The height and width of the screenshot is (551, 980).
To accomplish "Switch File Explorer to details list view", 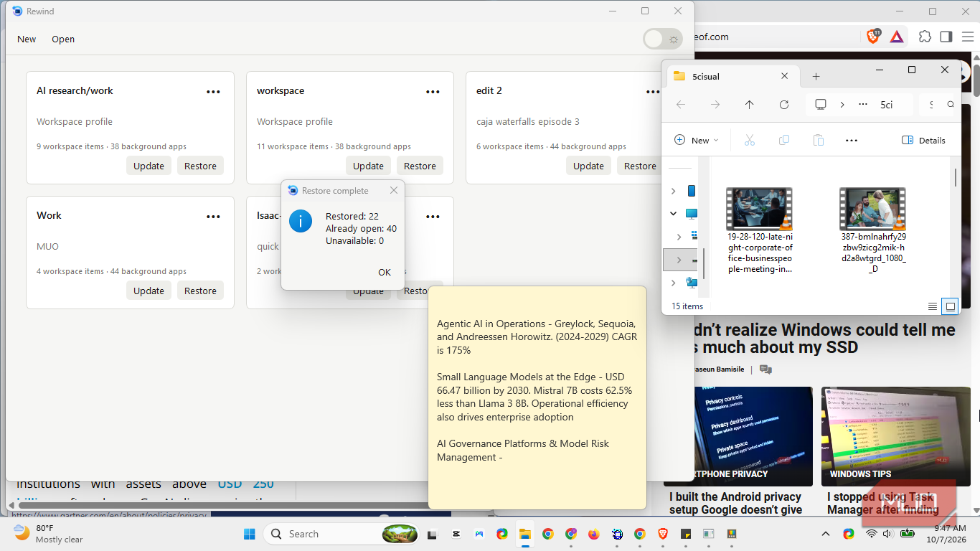I will click(933, 306).
